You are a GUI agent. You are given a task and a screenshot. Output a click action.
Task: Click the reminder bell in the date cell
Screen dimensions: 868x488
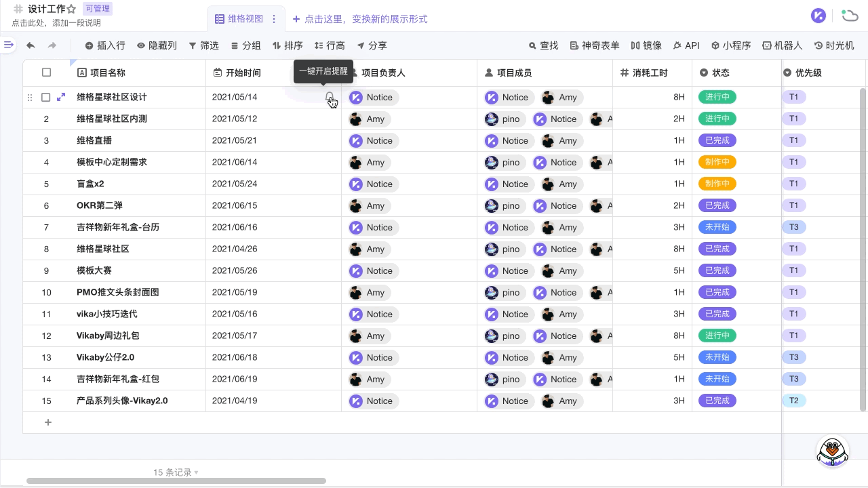[330, 97]
